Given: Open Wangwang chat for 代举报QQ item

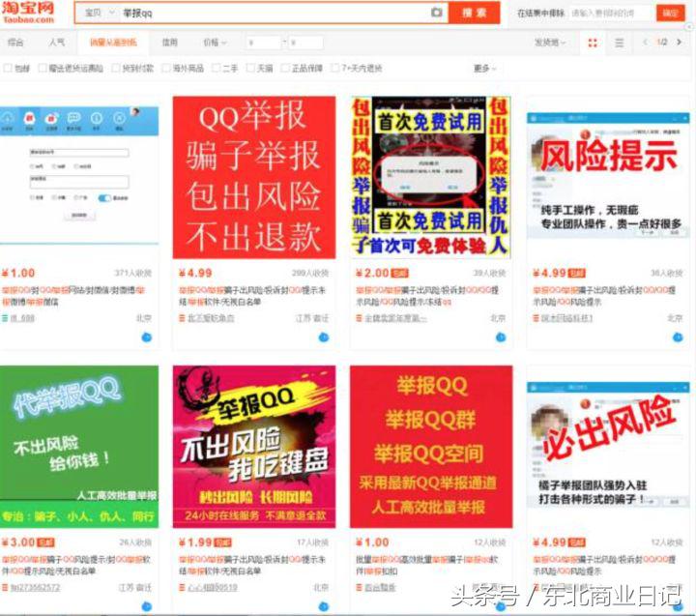Looking at the screenshot, I should tap(147, 606).
